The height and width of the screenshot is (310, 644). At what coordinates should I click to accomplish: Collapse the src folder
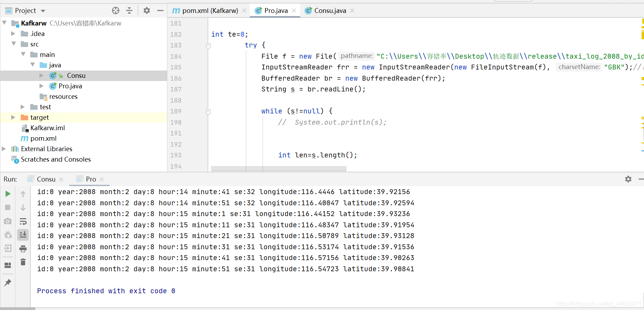coord(14,44)
